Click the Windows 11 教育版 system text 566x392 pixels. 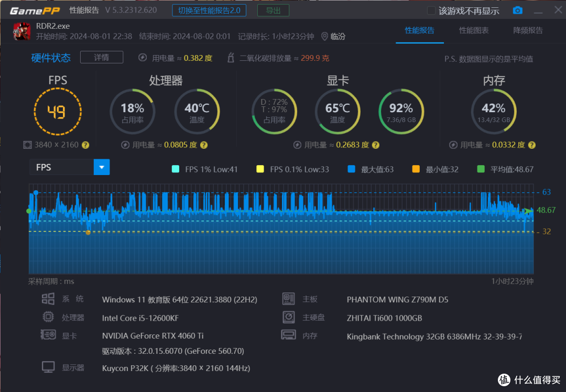click(x=180, y=300)
